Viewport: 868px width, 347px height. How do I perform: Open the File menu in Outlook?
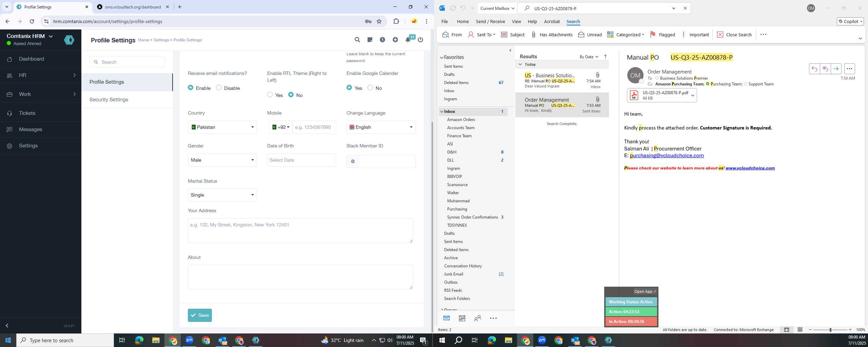pos(445,21)
